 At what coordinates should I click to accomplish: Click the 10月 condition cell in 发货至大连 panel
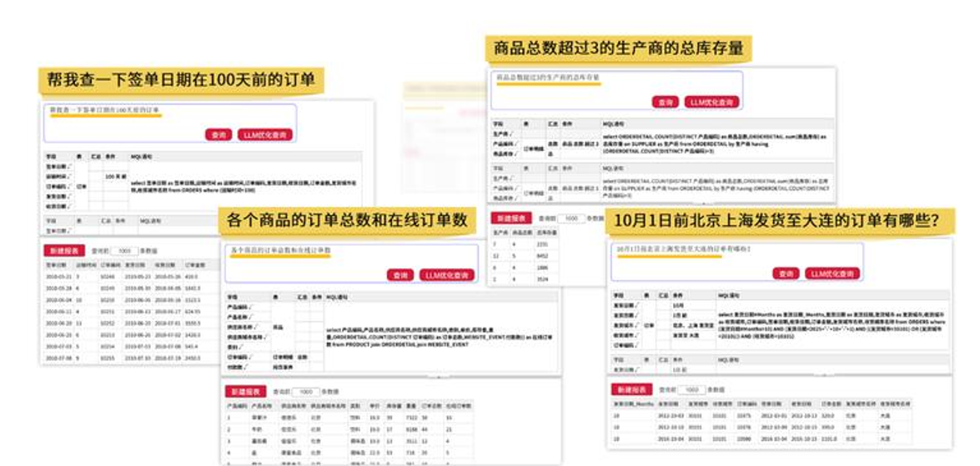(692, 305)
